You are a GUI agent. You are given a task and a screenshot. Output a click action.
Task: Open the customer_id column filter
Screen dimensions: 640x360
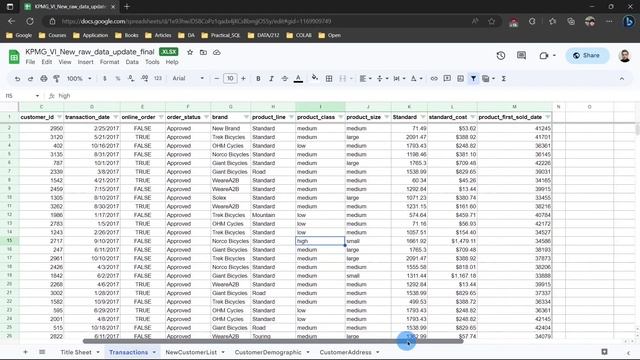pyautogui.click(x=59, y=117)
